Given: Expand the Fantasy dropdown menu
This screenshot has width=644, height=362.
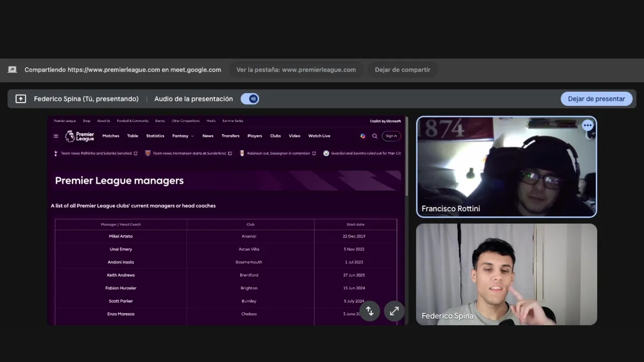Looking at the screenshot, I should tap(183, 136).
